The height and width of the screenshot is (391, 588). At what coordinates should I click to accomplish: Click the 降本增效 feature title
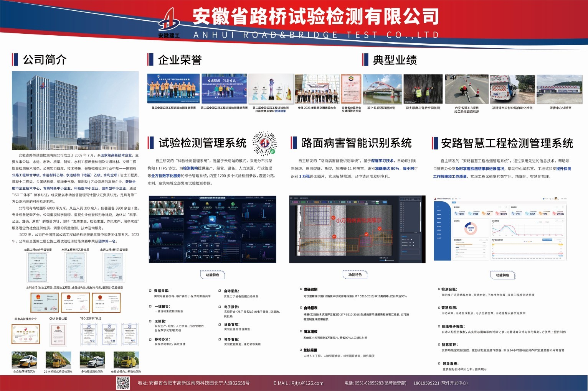click(x=311, y=332)
